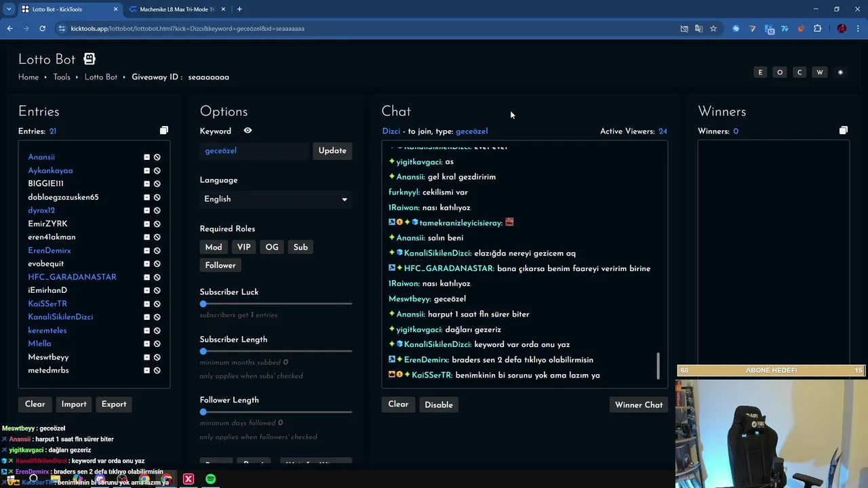Disable the chat with Disable button
This screenshot has height=488, width=868.
pos(439,405)
